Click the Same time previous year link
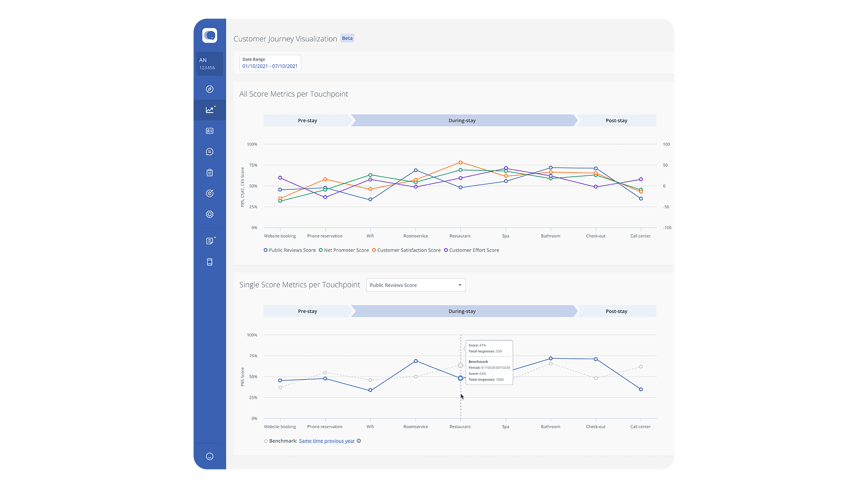The height and width of the screenshot is (488, 868). click(326, 441)
